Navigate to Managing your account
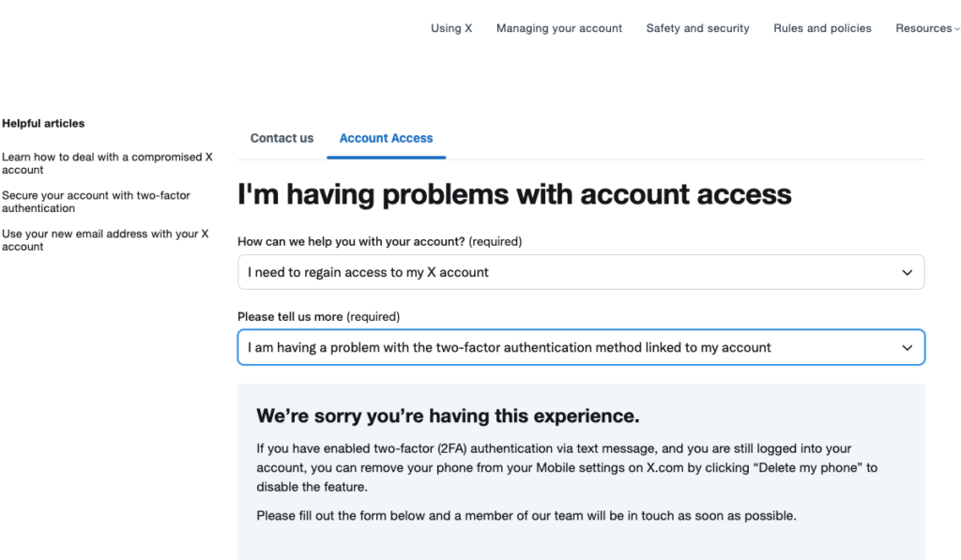Screen dimensions: 961x560 pyautogui.click(x=558, y=28)
